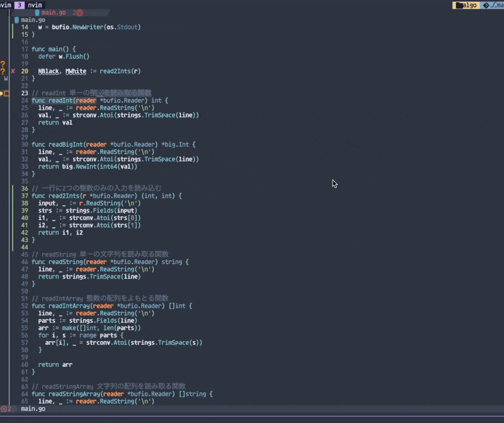The image size is (504, 423).
Task: Click readStringArray function name on line 64
Action: [74, 394]
